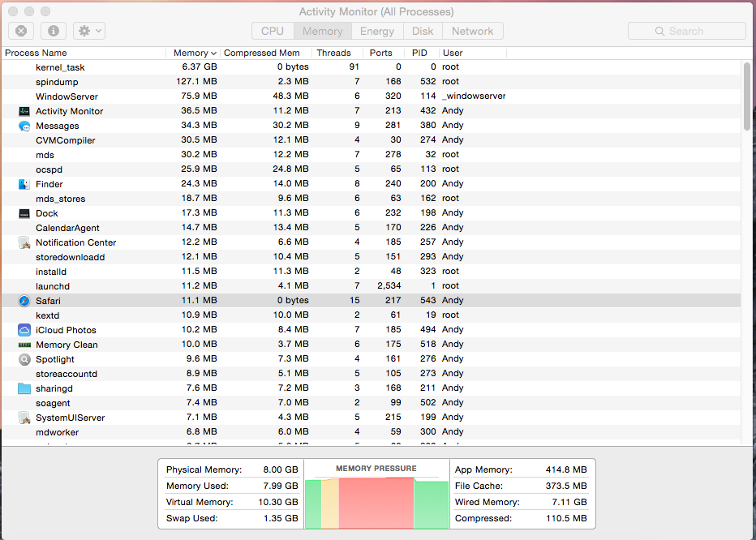The image size is (756, 540).
Task: Sort by PID column header
Action: coord(421,53)
